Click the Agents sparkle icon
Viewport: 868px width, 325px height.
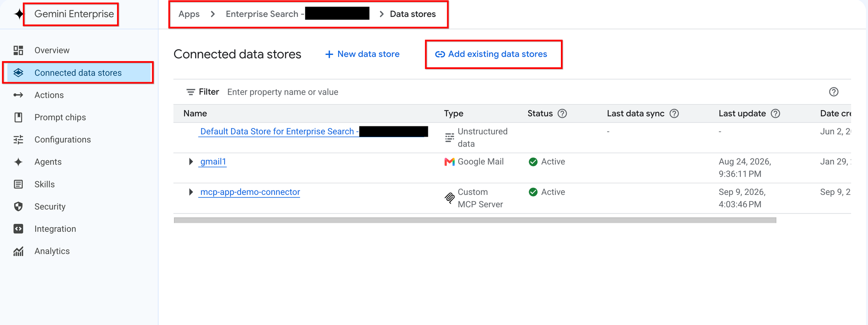[x=18, y=162]
